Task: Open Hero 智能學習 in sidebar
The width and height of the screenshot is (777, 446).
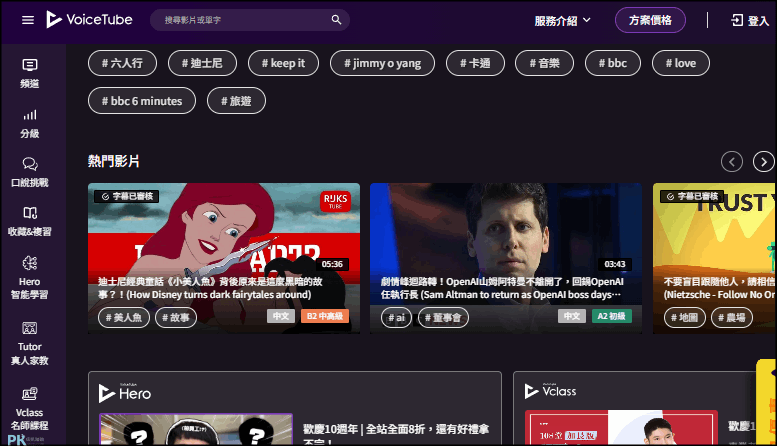Action: point(30,278)
